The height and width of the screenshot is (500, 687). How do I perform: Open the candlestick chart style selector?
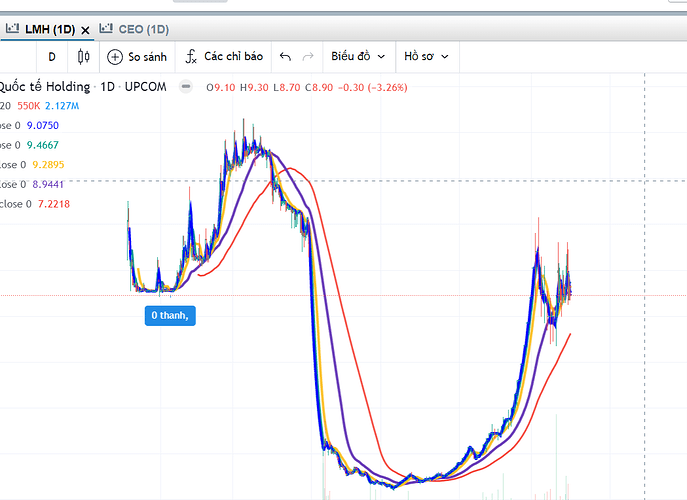[84, 57]
